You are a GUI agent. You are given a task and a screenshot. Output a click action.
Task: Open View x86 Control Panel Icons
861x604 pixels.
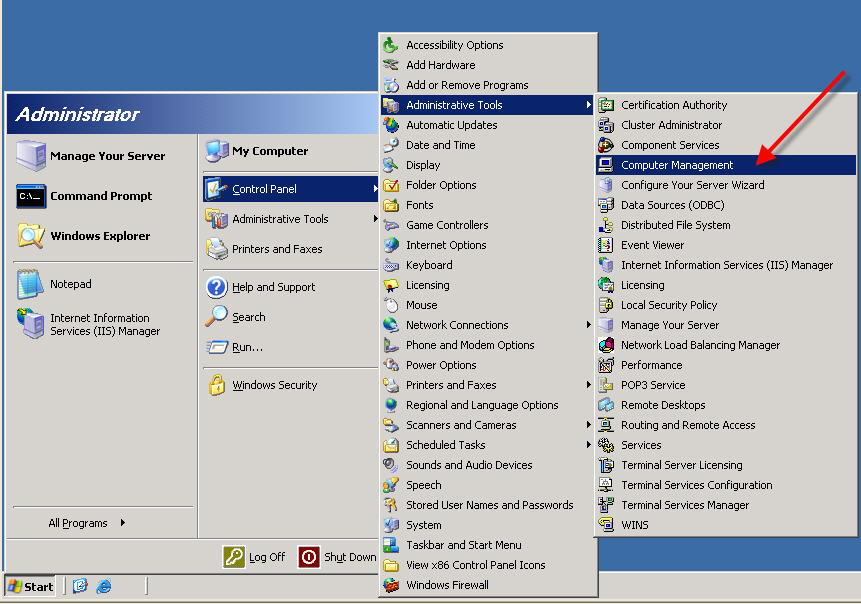488,565
